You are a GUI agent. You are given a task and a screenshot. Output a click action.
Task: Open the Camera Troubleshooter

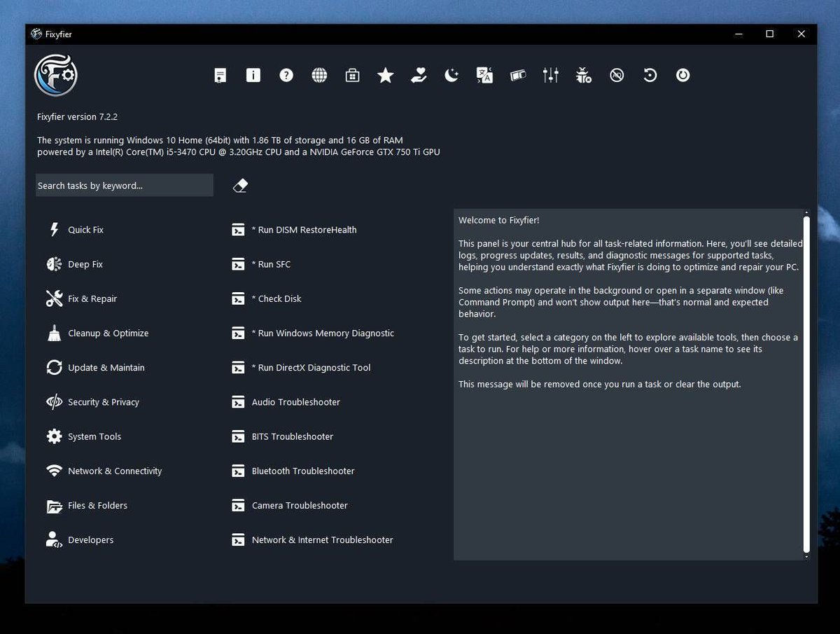coord(289,505)
